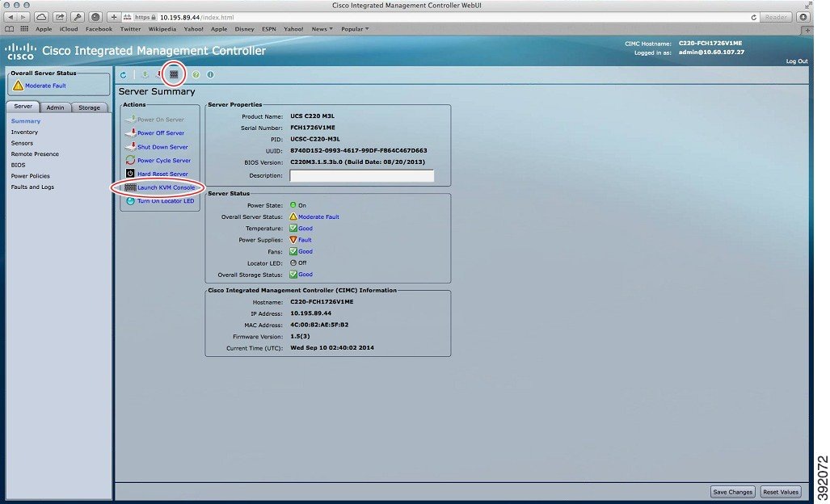Click into the Description input field
This screenshot has height=504, width=830.
point(362,175)
